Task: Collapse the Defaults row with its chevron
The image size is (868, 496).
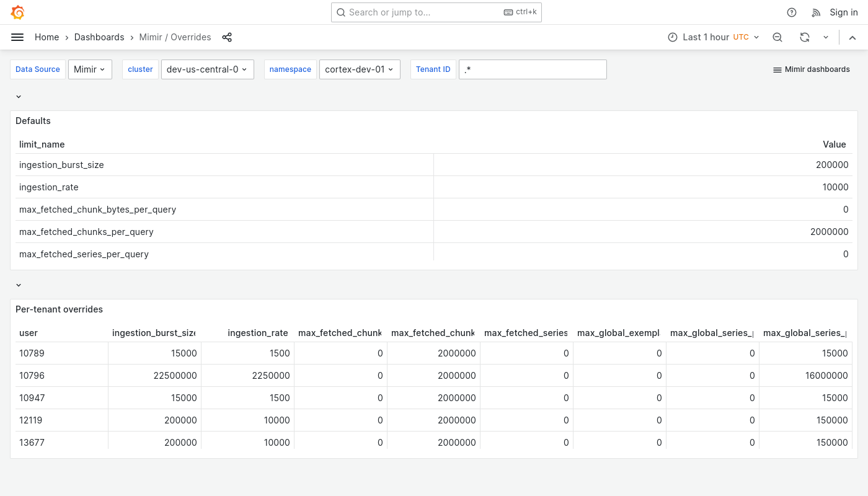Action: (19, 97)
